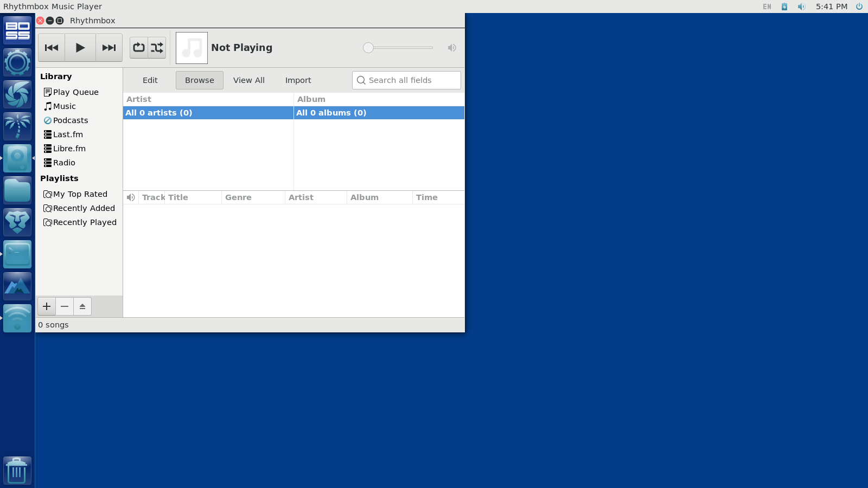Open the volume speaker control
This screenshot has width=868, height=488.
(x=452, y=48)
